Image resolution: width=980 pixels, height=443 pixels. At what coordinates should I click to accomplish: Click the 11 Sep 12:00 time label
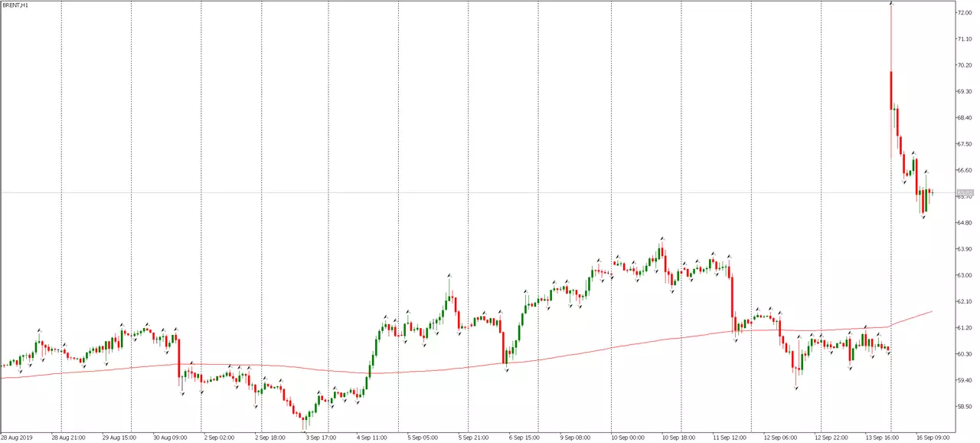pyautogui.click(x=728, y=438)
